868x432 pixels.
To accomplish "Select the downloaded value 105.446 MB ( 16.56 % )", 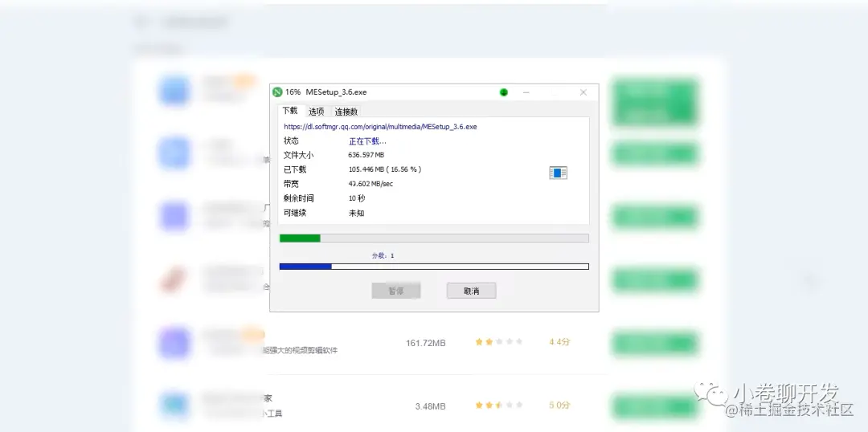I will [385, 169].
